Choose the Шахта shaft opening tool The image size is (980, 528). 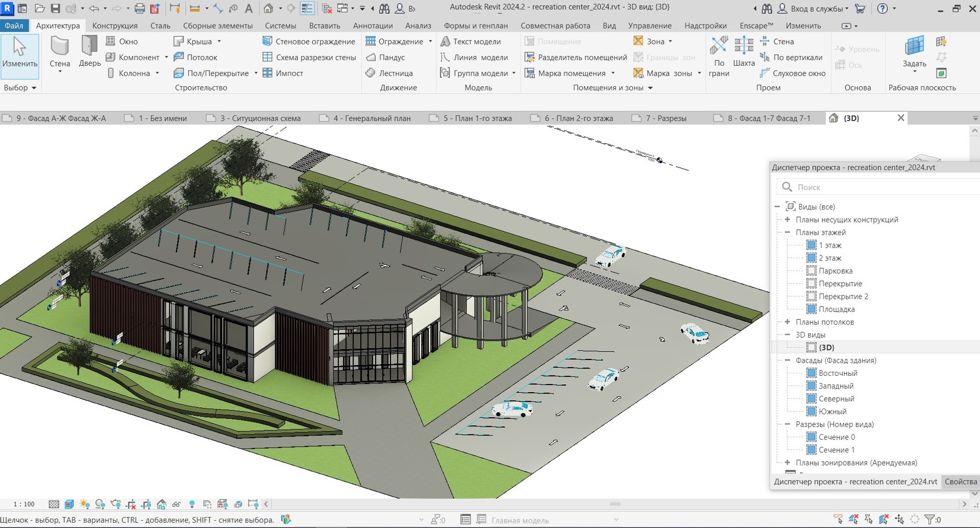click(x=744, y=53)
